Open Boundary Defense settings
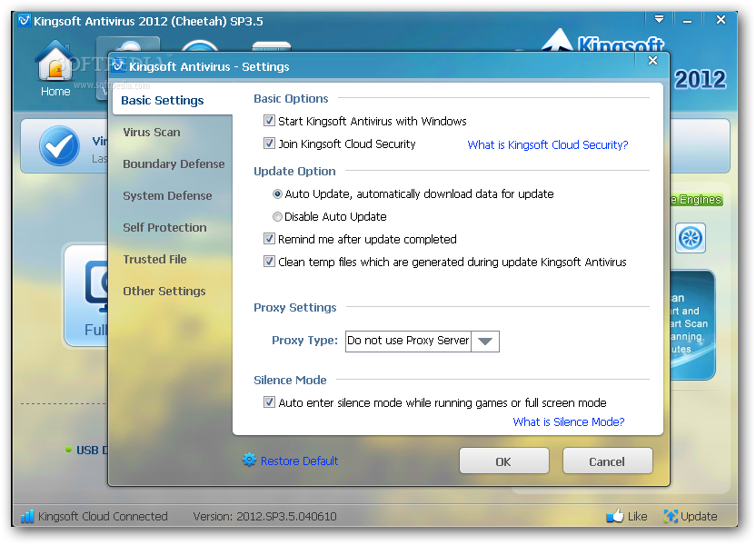 (x=174, y=163)
